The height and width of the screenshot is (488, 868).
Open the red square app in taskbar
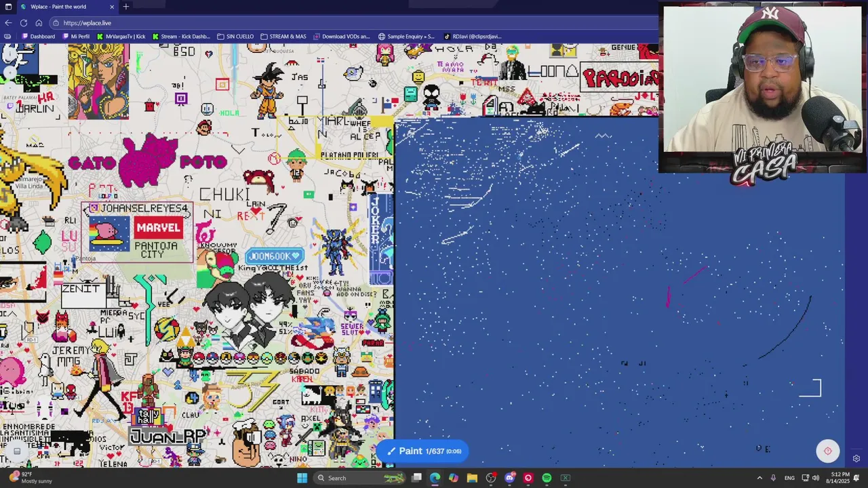[528, 478]
